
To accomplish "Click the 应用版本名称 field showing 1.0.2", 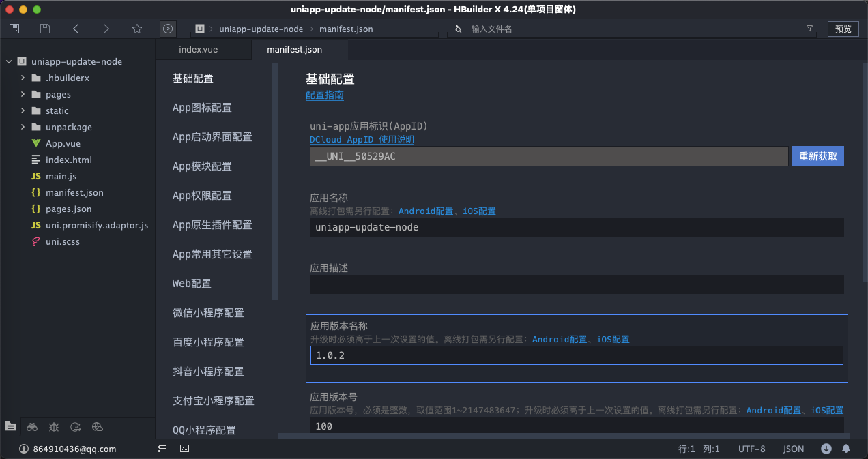I will pyautogui.click(x=577, y=355).
